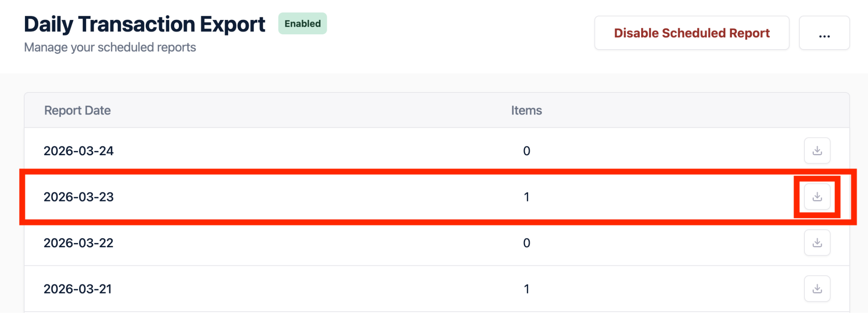Image resolution: width=868 pixels, height=313 pixels.
Task: Download the 2026-03-21 transaction export
Action: click(817, 289)
